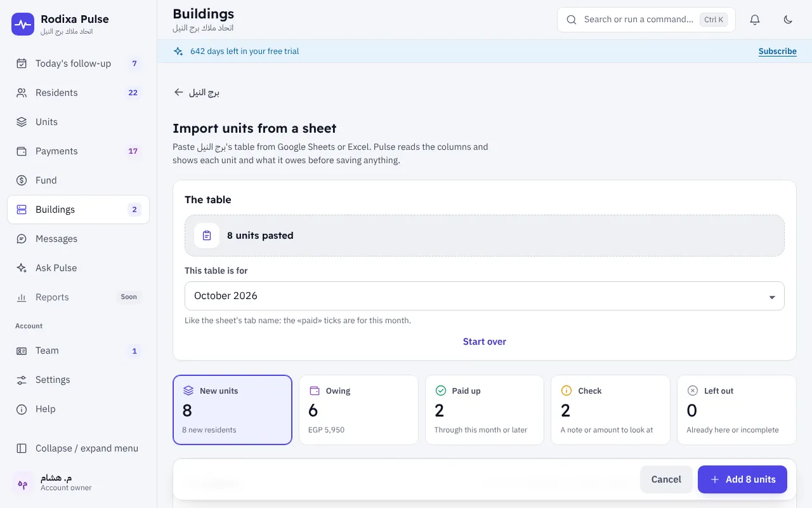Click the Owing card wallet icon

coord(315,391)
